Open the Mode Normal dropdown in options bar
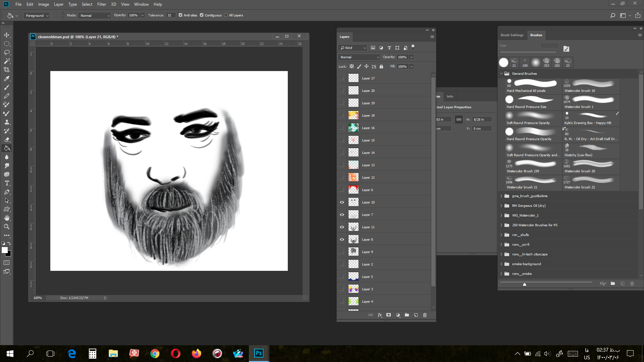The width and height of the screenshot is (644, 362). (95, 15)
